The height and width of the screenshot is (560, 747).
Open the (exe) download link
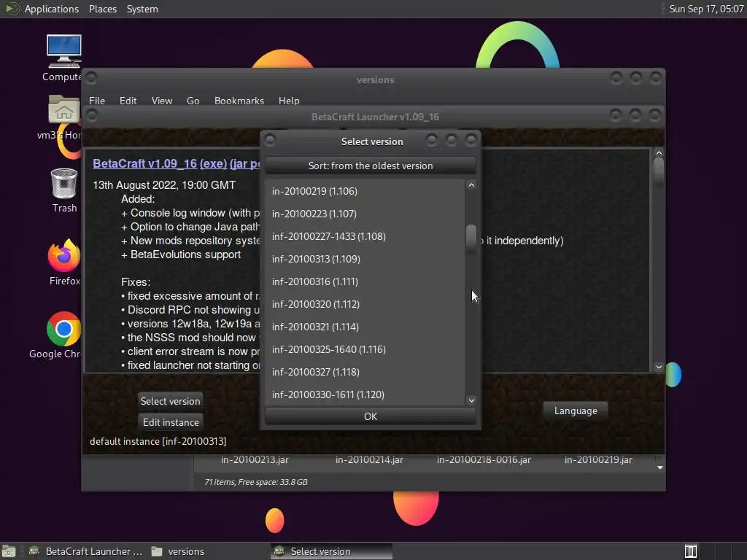213,163
